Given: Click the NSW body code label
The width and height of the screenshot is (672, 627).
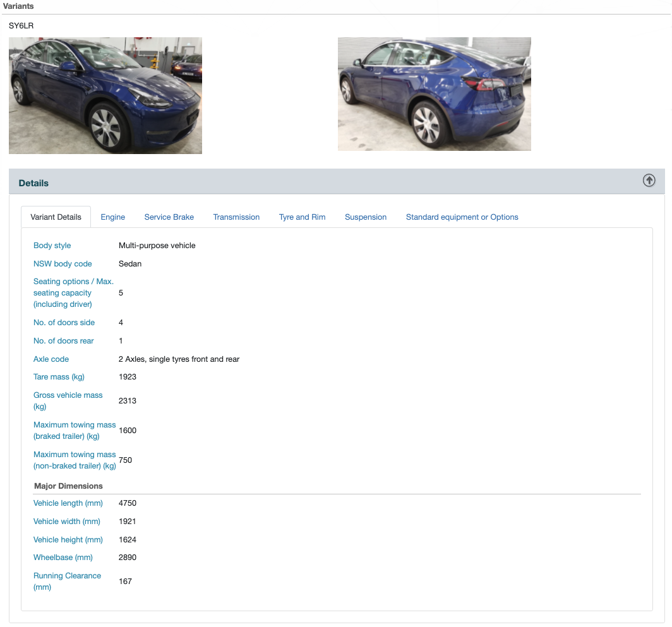Looking at the screenshot, I should 63,264.
